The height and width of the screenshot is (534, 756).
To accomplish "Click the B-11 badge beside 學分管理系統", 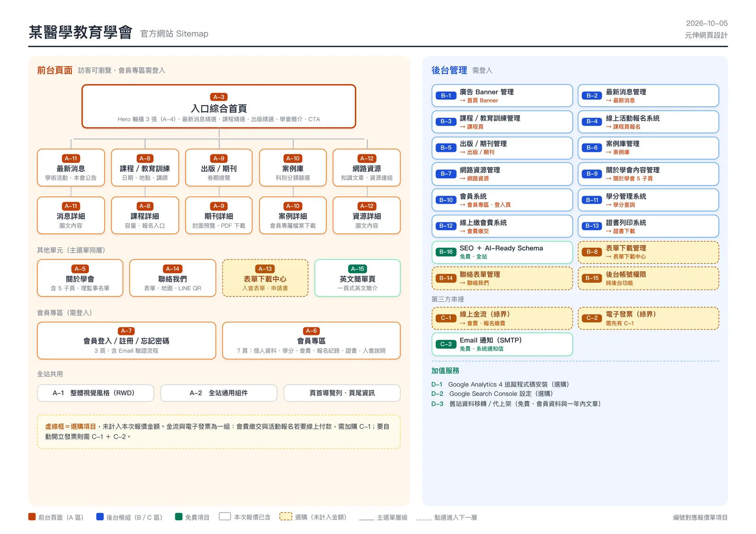I will click(x=592, y=200).
